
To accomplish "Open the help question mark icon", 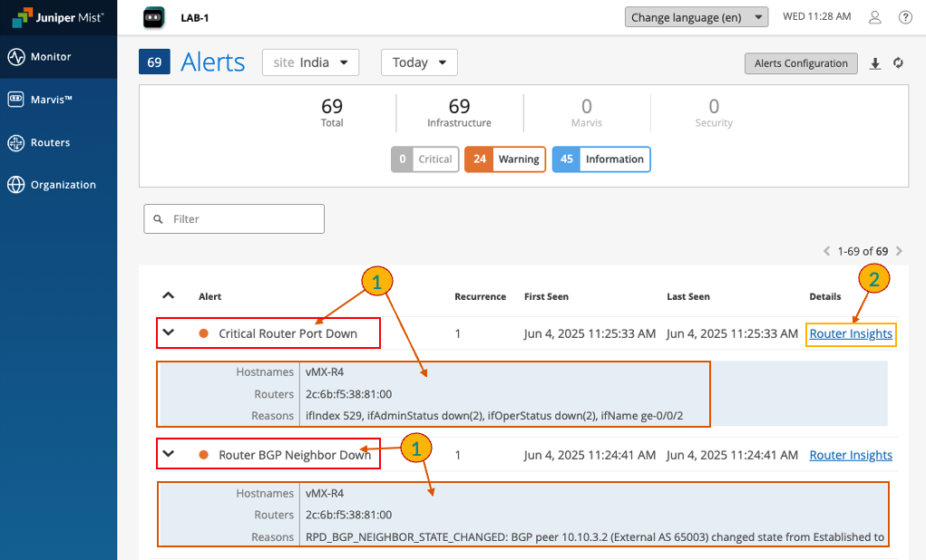I will tap(905, 17).
